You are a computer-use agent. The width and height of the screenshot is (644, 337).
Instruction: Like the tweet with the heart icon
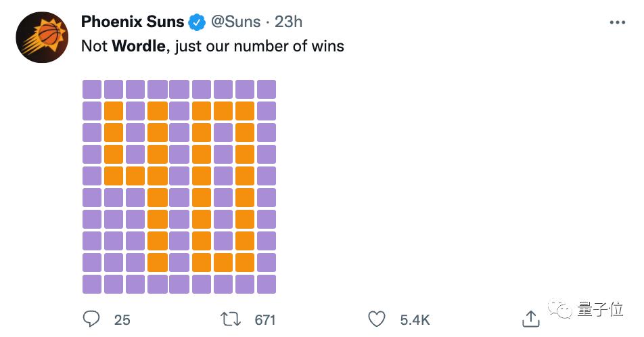point(377,319)
